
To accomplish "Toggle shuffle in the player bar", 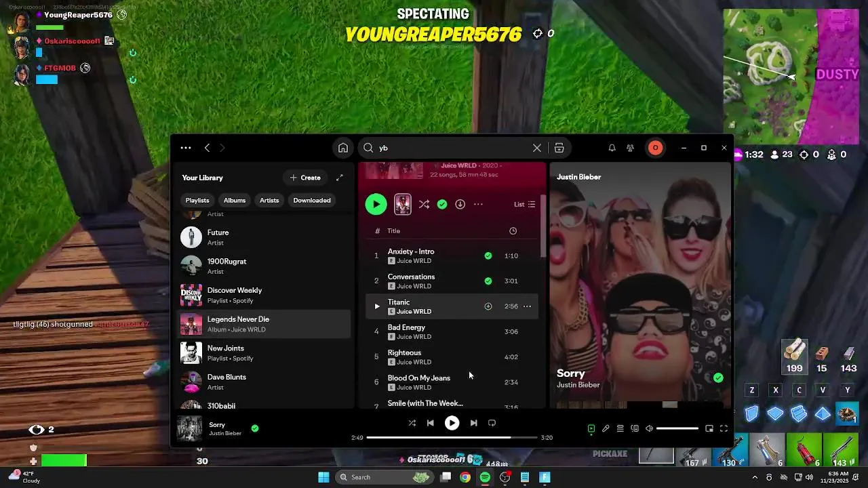I will point(412,423).
